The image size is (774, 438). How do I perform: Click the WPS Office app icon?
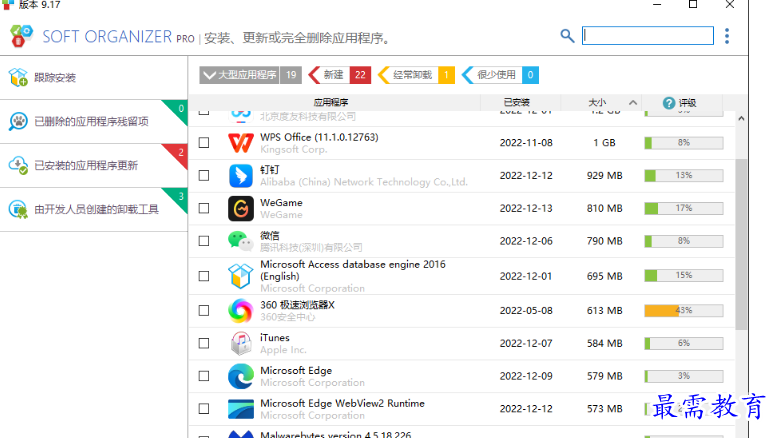point(241,143)
